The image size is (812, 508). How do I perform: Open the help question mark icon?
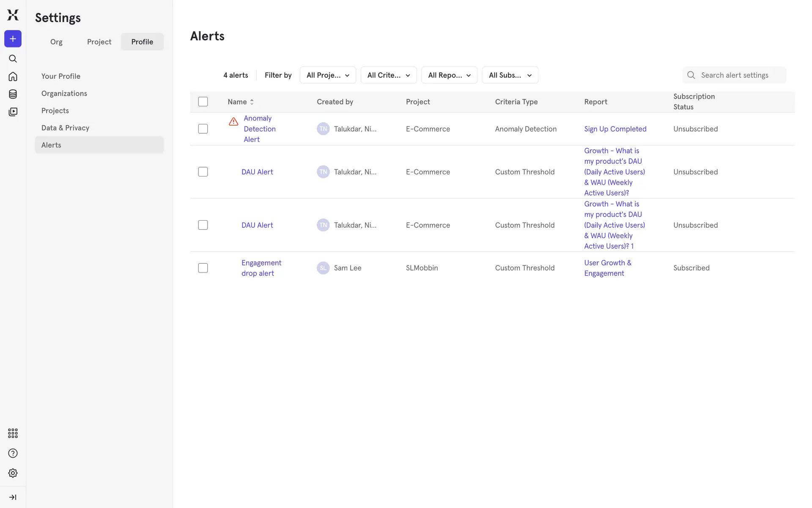tap(13, 453)
